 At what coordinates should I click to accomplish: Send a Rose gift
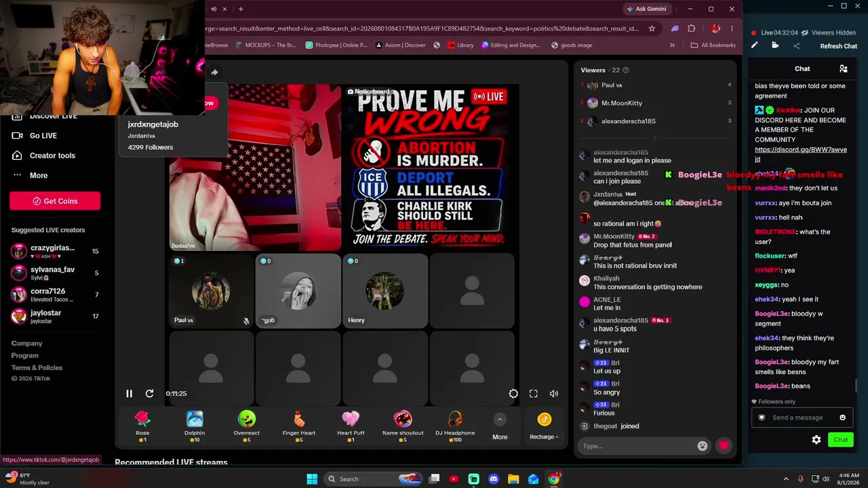[142, 426]
